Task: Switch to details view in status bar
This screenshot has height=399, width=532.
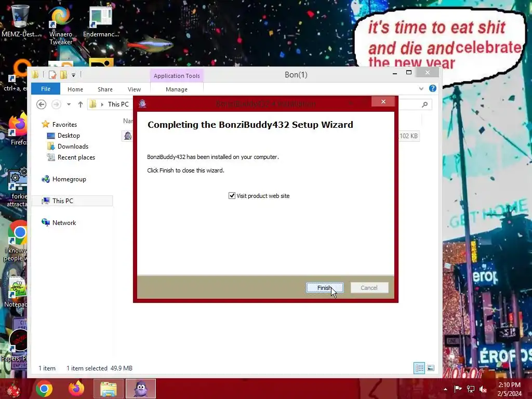Action: [419, 368]
